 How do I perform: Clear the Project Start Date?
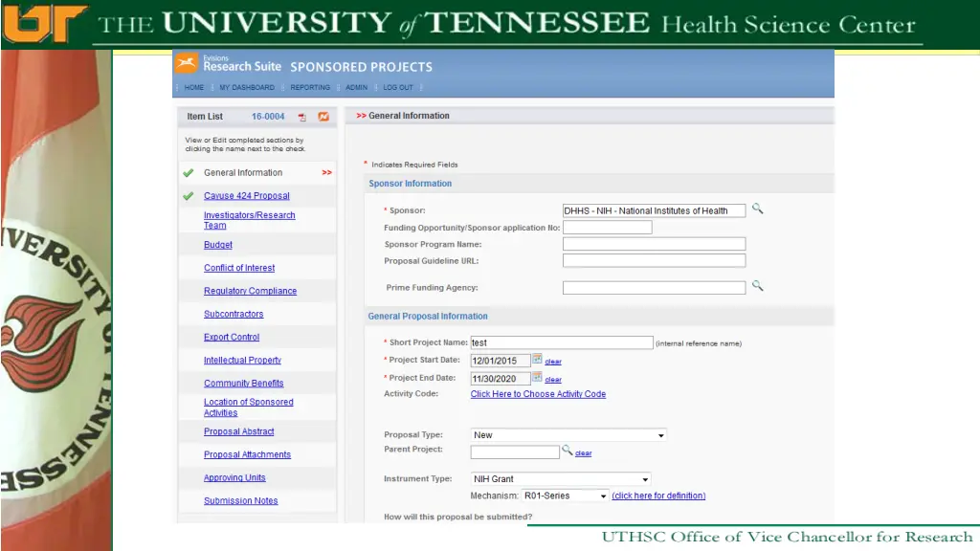(553, 362)
